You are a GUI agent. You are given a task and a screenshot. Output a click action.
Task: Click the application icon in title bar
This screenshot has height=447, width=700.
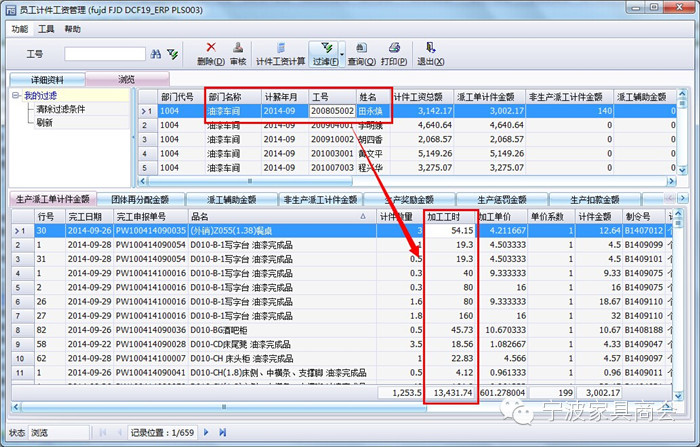11,9
